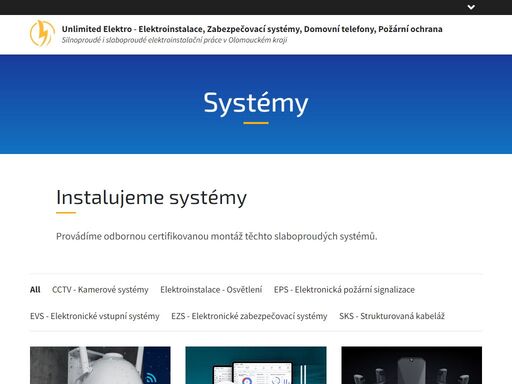Expand the top bar chevron arrow
The width and height of the screenshot is (512, 384).
471,7
